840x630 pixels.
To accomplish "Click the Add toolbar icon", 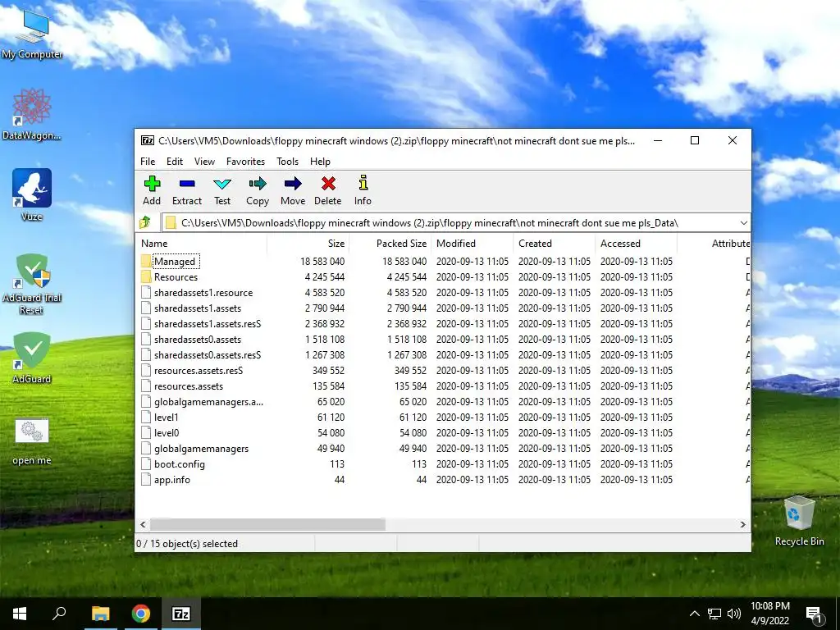I will coord(152,184).
